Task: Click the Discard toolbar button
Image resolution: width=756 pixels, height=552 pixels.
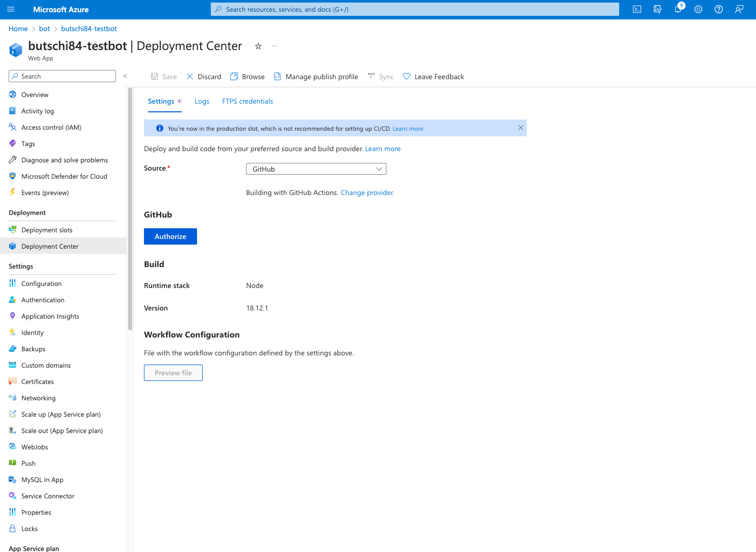Action: pyautogui.click(x=204, y=77)
